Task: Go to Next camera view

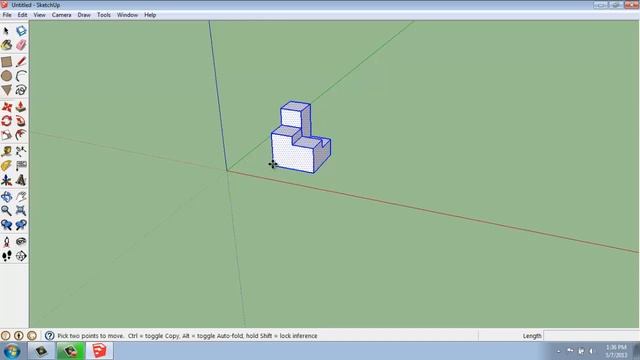Action: [21, 225]
